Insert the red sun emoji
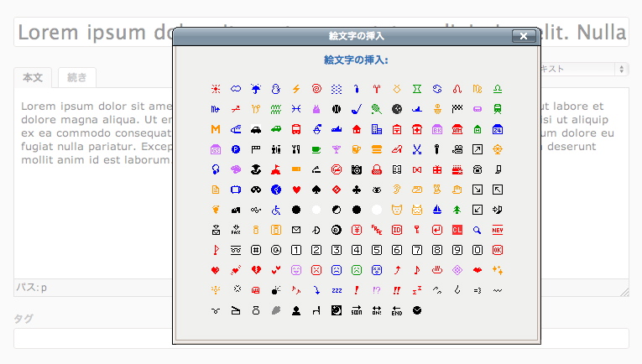The height and width of the screenshot is (364, 642). coord(216,89)
